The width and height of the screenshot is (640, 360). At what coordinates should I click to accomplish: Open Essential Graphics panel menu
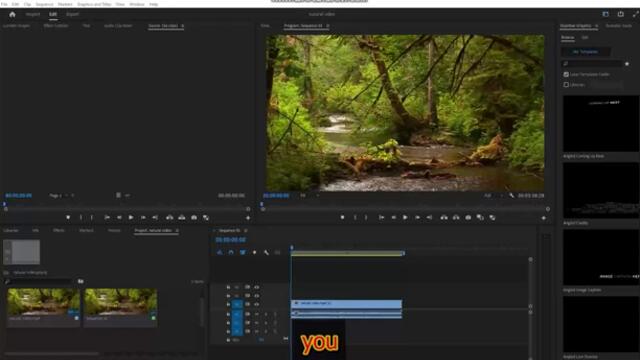coord(596,26)
